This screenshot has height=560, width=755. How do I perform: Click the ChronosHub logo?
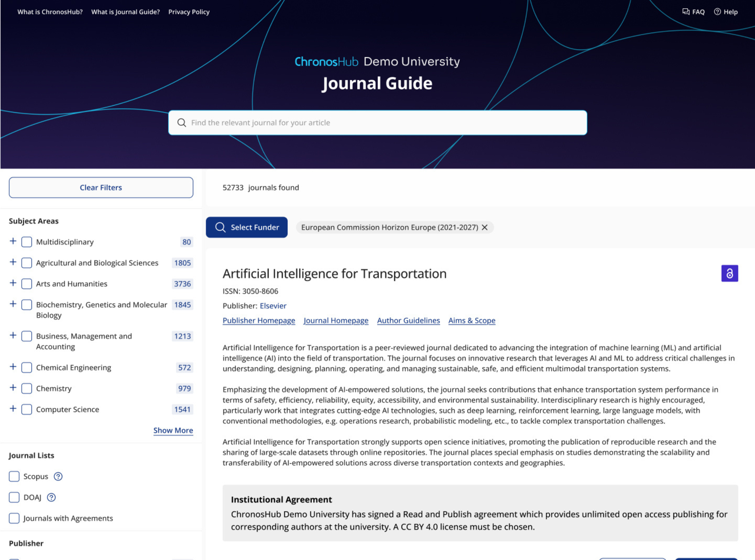point(326,62)
